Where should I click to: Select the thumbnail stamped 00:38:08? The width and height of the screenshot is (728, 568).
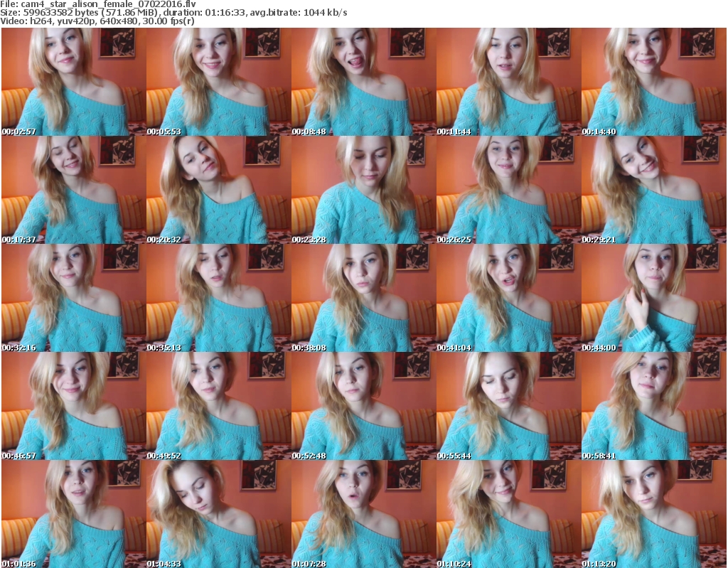point(363,298)
